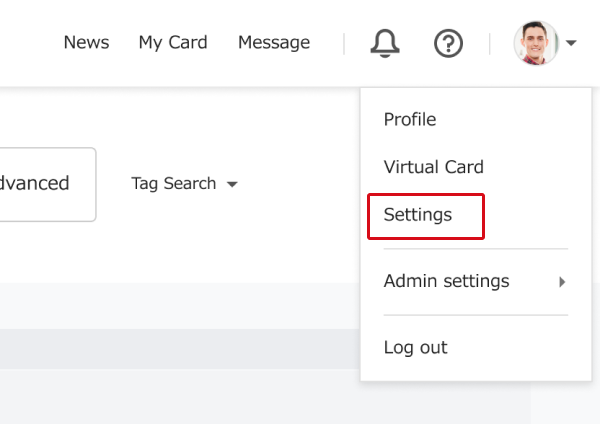600x425 pixels.
Task: Select Profile from the account menu
Action: click(410, 119)
